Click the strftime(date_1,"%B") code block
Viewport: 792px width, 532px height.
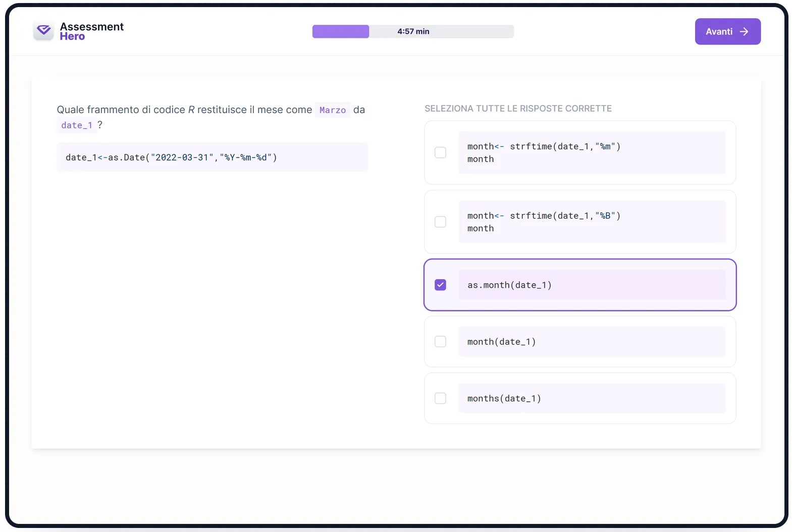point(592,222)
